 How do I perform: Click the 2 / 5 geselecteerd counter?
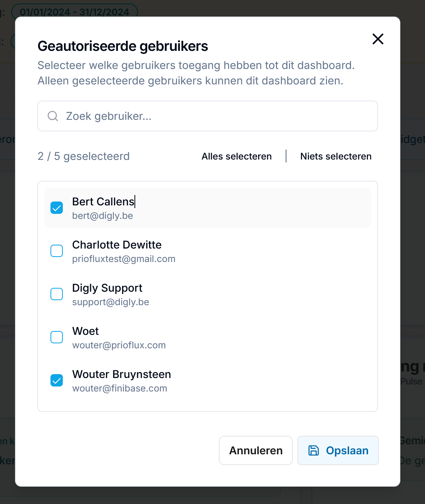tap(84, 156)
